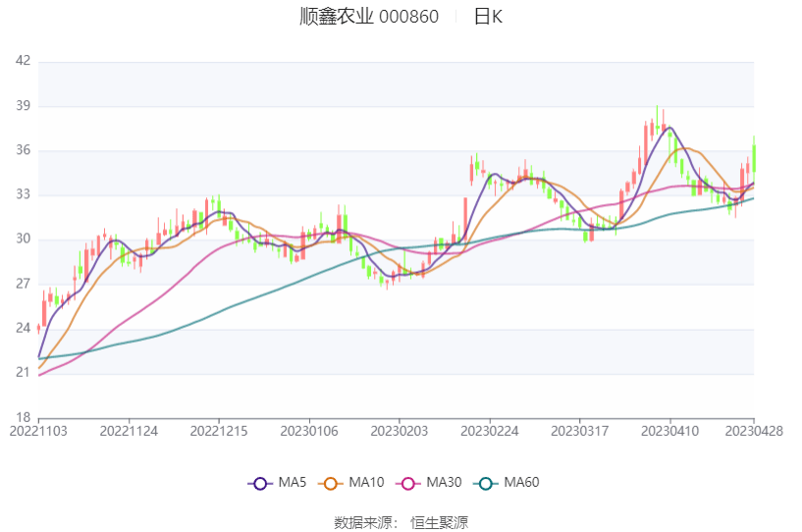Click the y-axis value 39
This screenshot has width=802, height=532.
[x=23, y=105]
